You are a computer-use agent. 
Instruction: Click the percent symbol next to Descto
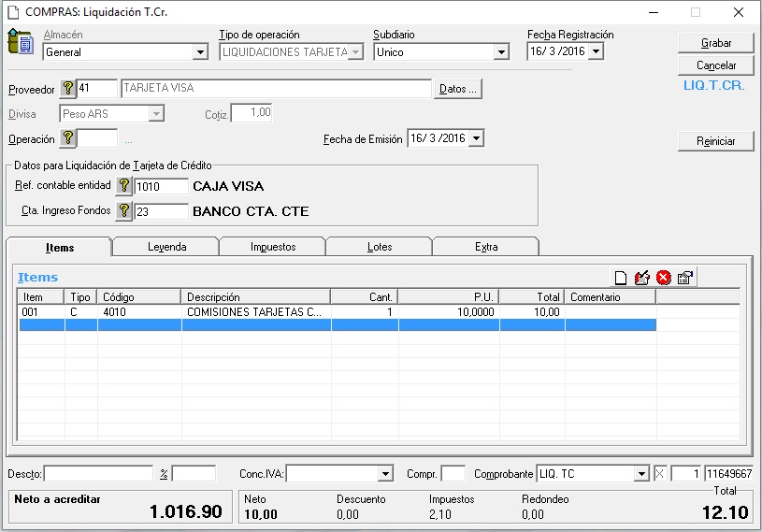pos(164,474)
